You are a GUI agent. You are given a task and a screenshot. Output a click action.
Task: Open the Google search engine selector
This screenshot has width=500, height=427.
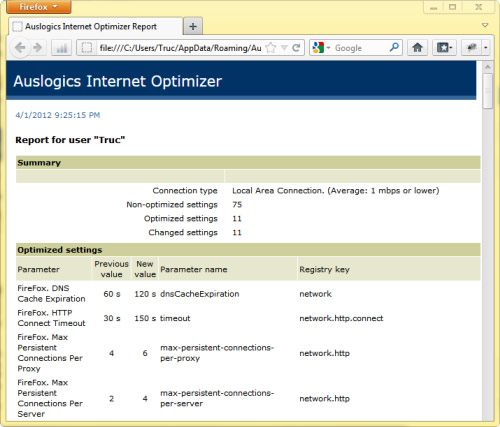(x=321, y=48)
